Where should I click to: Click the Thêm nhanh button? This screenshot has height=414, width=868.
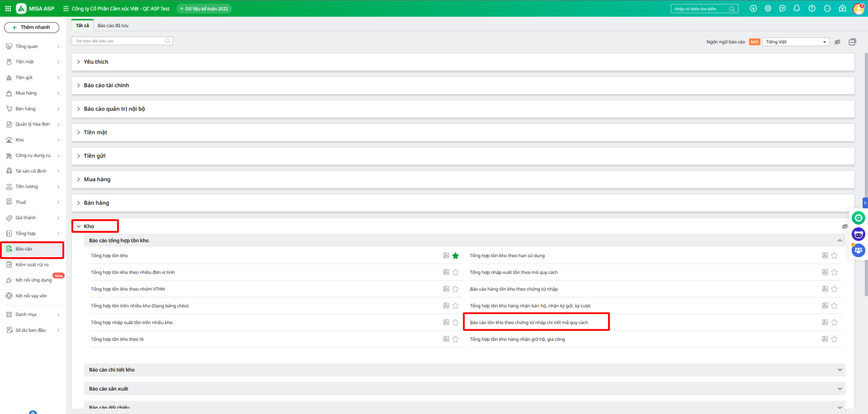pos(31,27)
